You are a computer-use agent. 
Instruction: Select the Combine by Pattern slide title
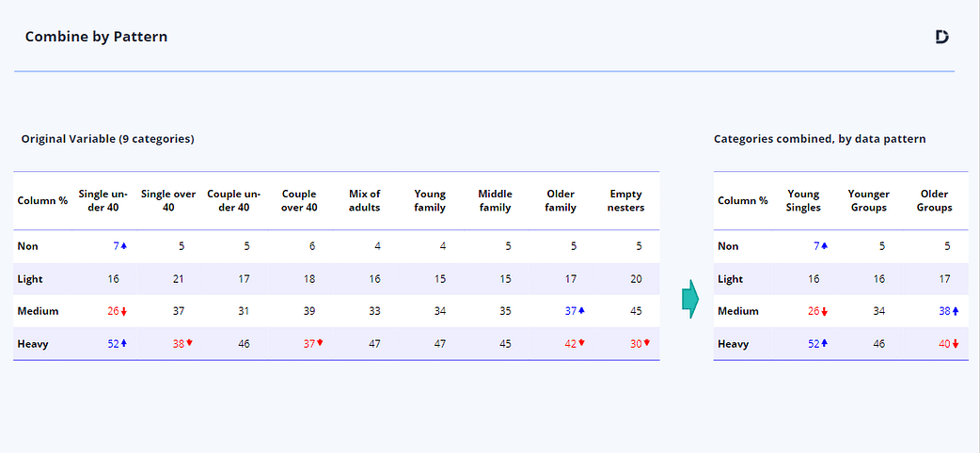(96, 37)
